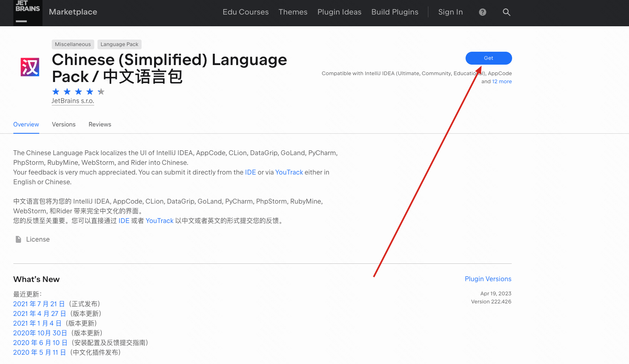The height and width of the screenshot is (364, 629).
Task: Open Build Plugins menu item
Action: click(x=395, y=12)
